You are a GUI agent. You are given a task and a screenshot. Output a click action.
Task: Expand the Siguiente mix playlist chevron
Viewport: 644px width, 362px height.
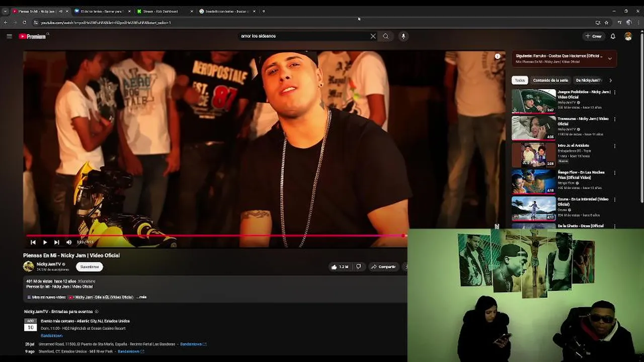tap(610, 58)
